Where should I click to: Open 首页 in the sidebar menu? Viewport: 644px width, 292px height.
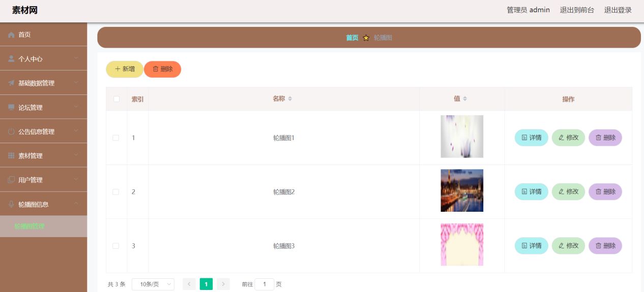[43, 35]
